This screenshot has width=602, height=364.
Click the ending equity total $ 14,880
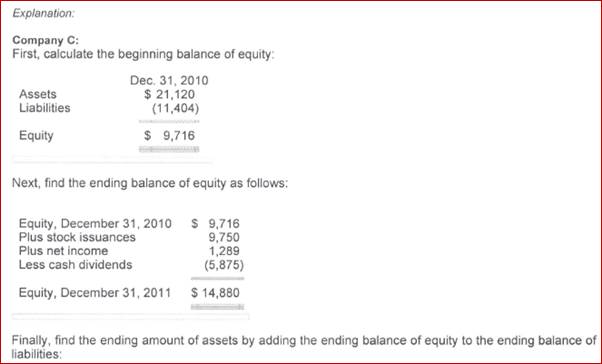(x=215, y=293)
